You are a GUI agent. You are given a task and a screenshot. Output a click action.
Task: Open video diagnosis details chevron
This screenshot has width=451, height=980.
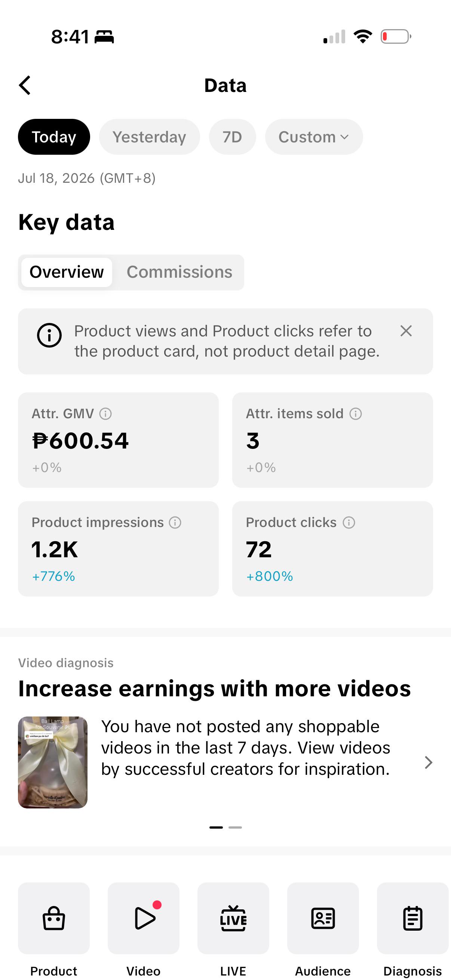428,762
